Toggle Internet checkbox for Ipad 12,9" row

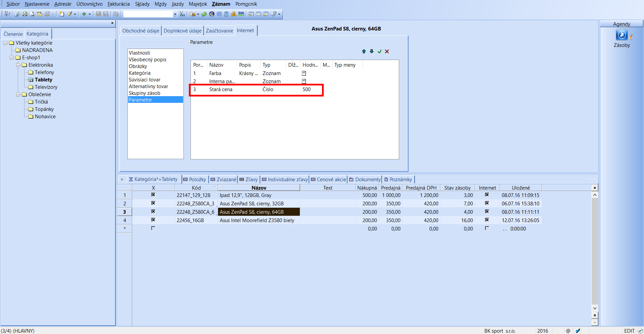(x=487, y=195)
